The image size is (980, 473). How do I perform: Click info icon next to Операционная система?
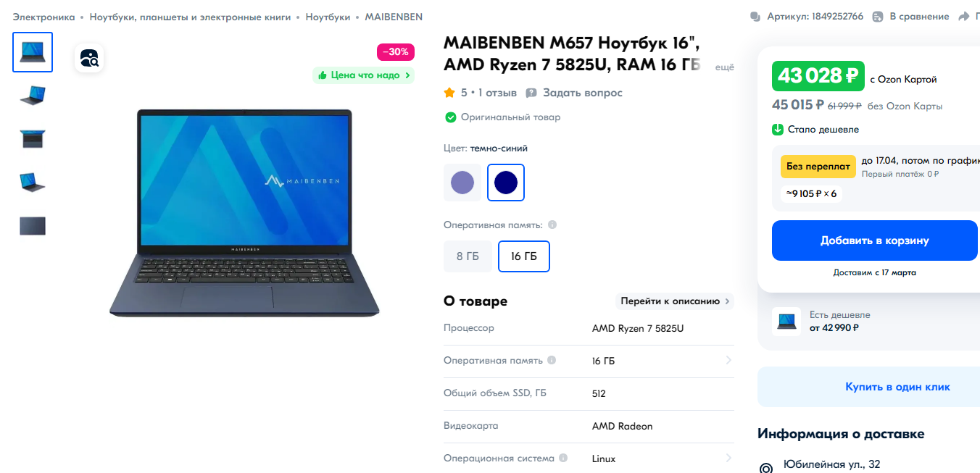[x=564, y=459]
